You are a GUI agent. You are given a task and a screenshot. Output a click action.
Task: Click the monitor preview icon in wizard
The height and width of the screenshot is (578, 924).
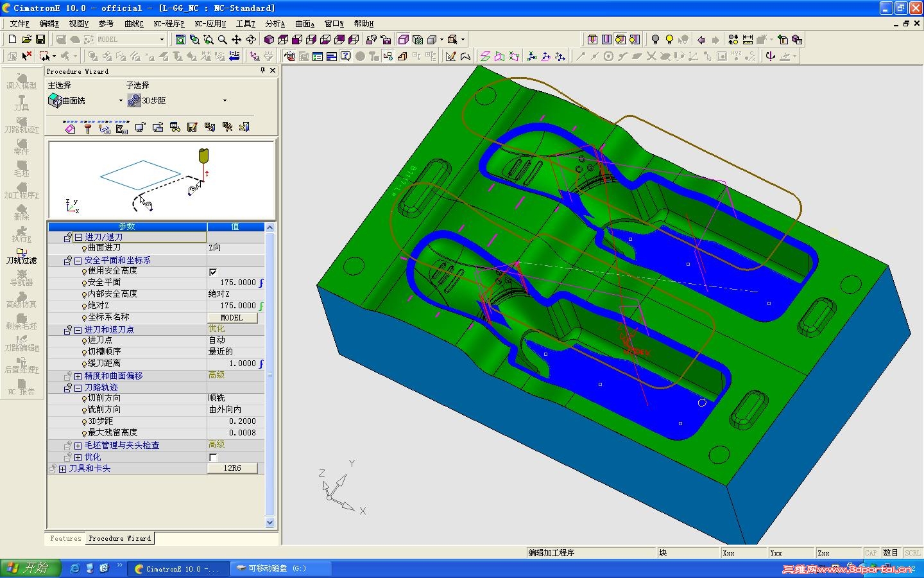tap(141, 127)
